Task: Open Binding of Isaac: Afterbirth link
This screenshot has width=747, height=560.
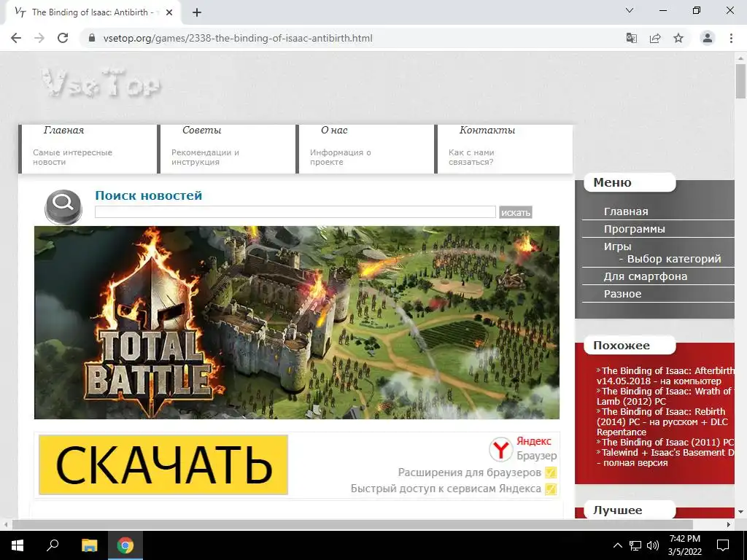Action: point(665,376)
